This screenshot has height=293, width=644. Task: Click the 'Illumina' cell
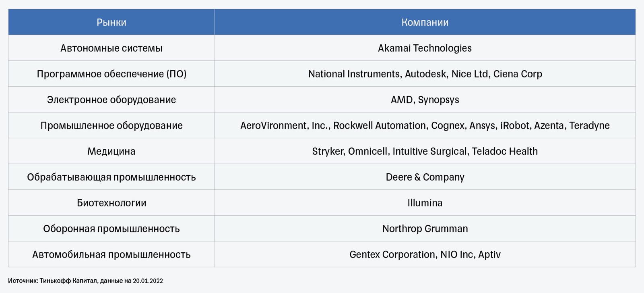click(425, 203)
